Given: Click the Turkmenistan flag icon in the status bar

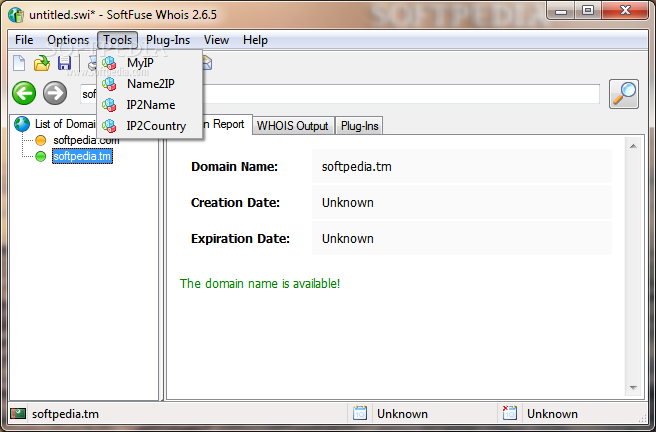Looking at the screenshot, I should 18,414.
